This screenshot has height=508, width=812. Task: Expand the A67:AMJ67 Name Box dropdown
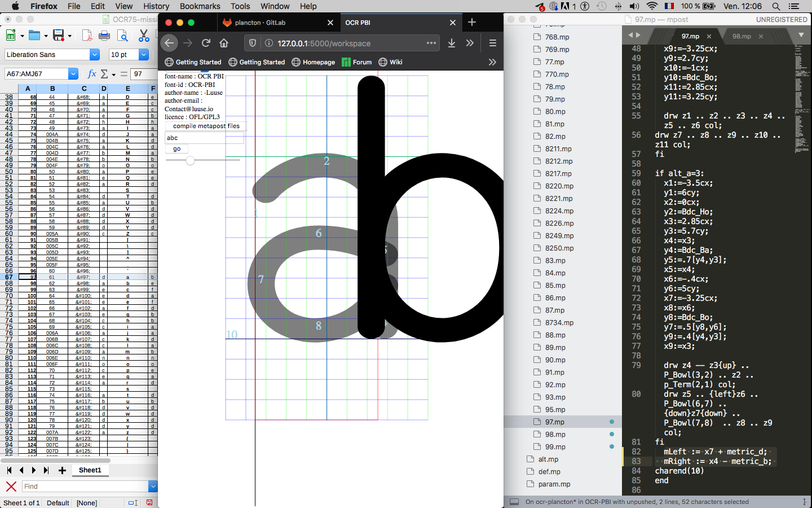(73, 74)
